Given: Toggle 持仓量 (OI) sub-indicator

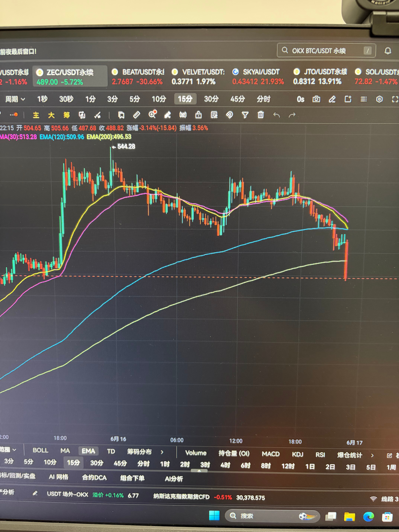Looking at the screenshot, I should (234, 454).
